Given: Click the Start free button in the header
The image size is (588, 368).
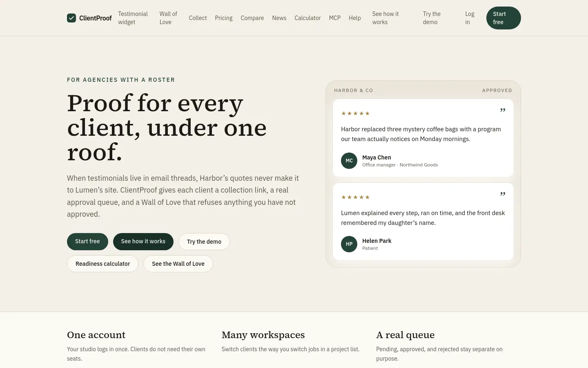Looking at the screenshot, I should pos(503,18).
